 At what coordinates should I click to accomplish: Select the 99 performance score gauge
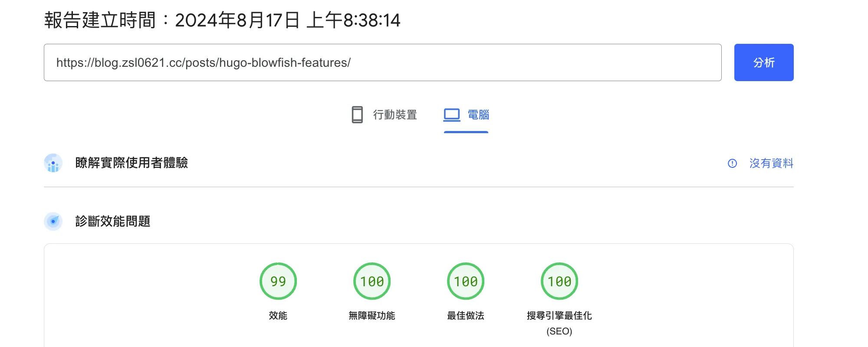click(x=278, y=282)
